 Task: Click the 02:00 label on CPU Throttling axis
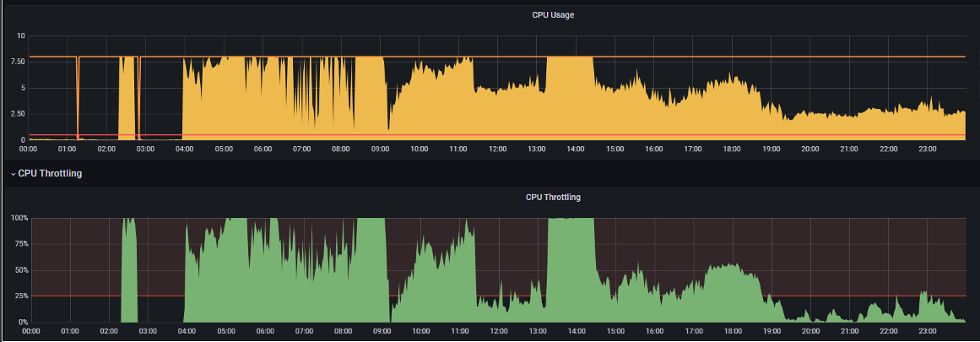pos(109,331)
